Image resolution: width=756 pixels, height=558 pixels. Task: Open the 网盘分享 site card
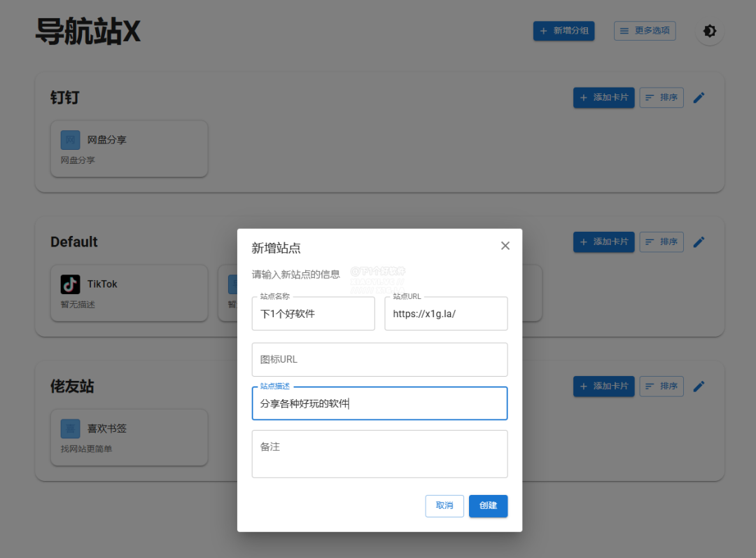pyautogui.click(x=129, y=149)
